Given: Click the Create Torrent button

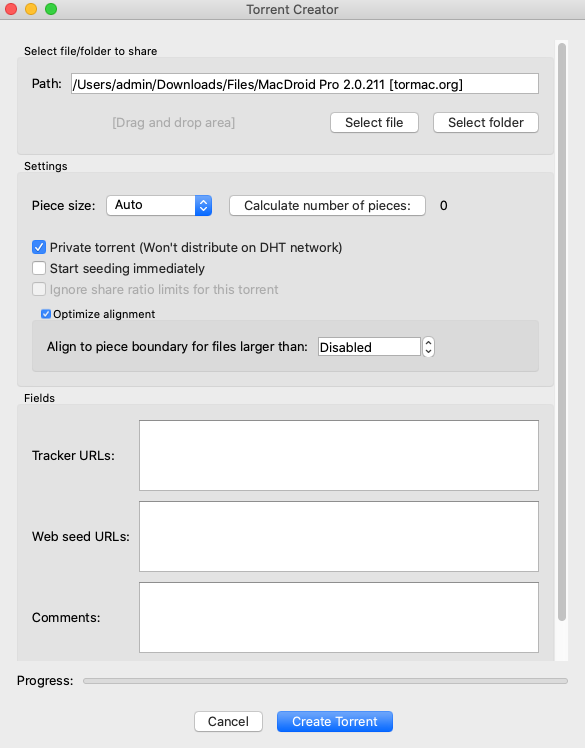Looking at the screenshot, I should coord(335,721).
